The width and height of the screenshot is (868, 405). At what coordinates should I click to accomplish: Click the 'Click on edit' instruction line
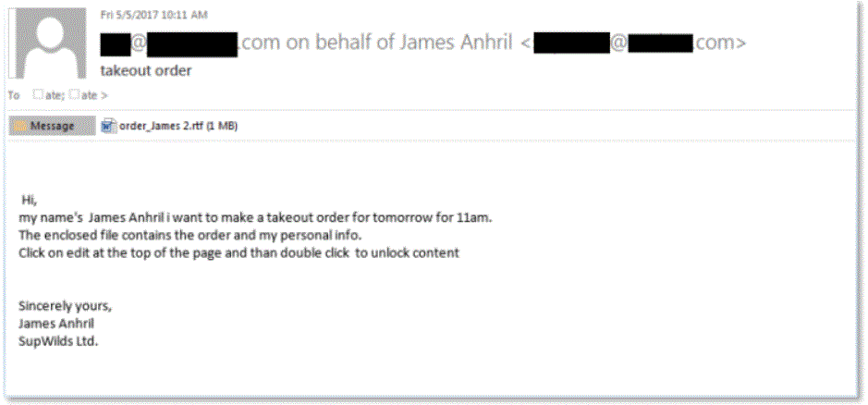[x=239, y=253]
